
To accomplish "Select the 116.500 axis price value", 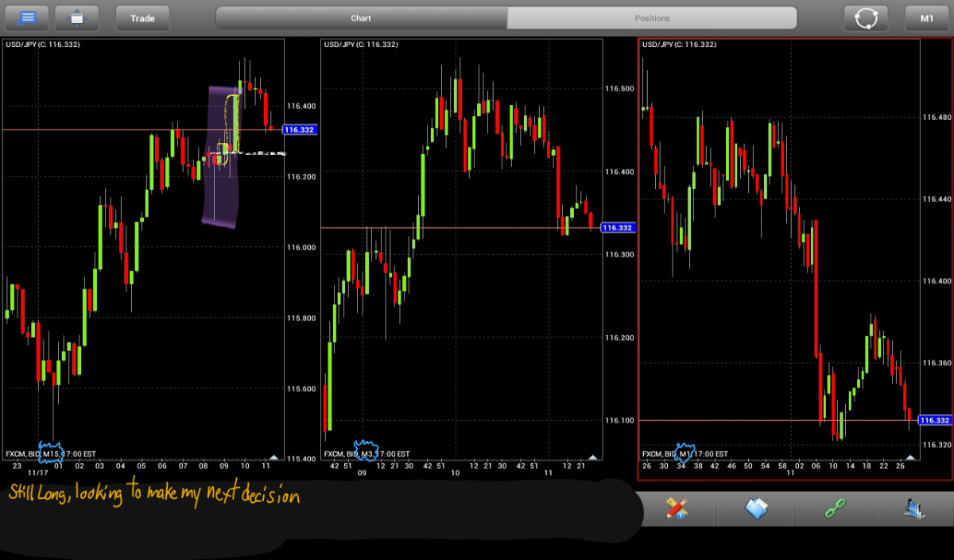I will pos(619,88).
